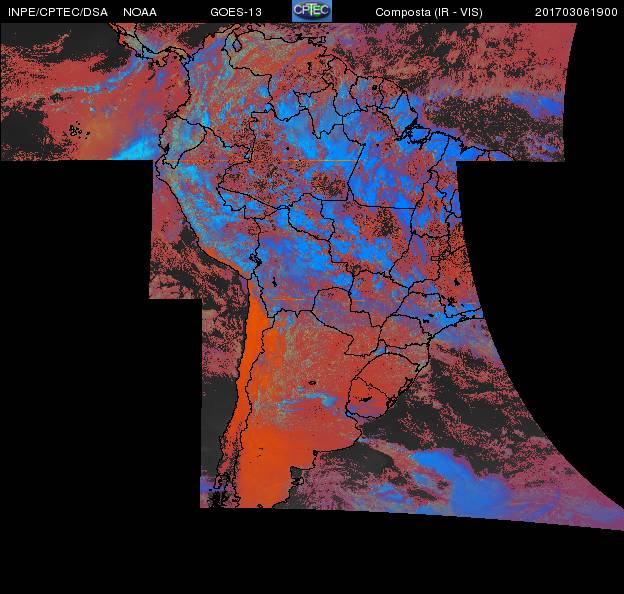Image resolution: width=624 pixels, height=594 pixels.
Task: Click the GOES-13 satellite label
Action: pos(236,12)
